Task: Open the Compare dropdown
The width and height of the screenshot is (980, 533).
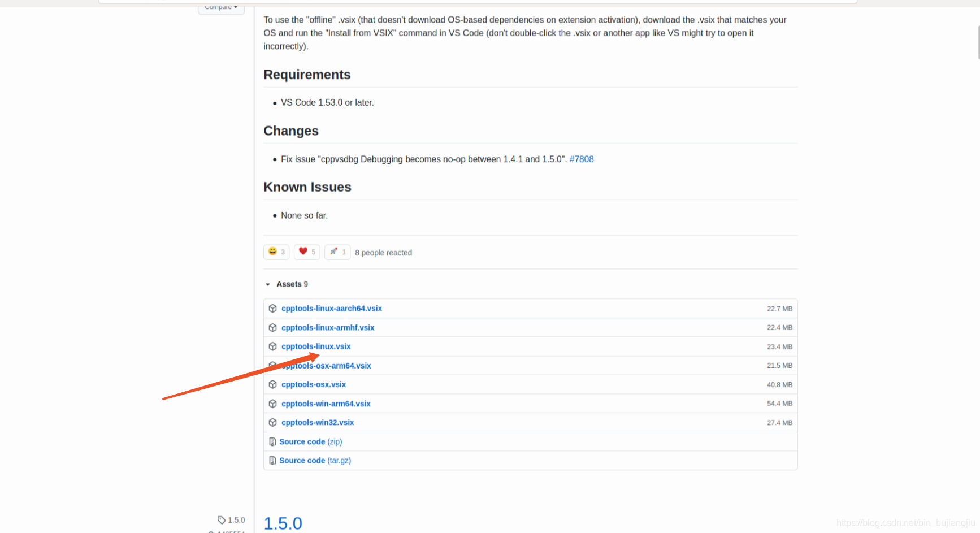Action: click(221, 7)
